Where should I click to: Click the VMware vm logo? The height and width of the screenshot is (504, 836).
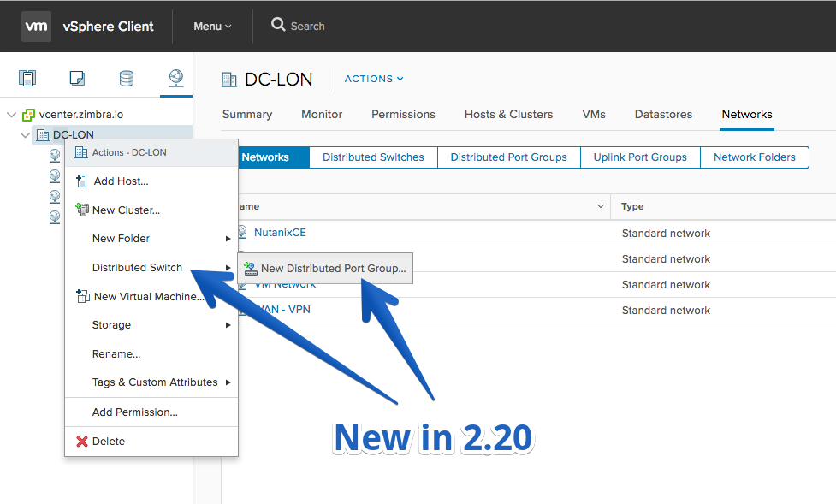(x=36, y=26)
